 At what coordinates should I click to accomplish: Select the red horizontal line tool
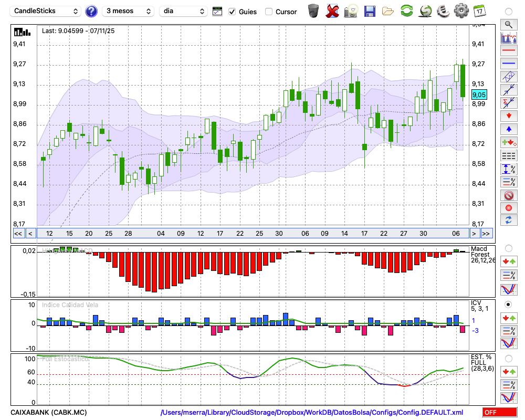pyautogui.click(x=509, y=50)
